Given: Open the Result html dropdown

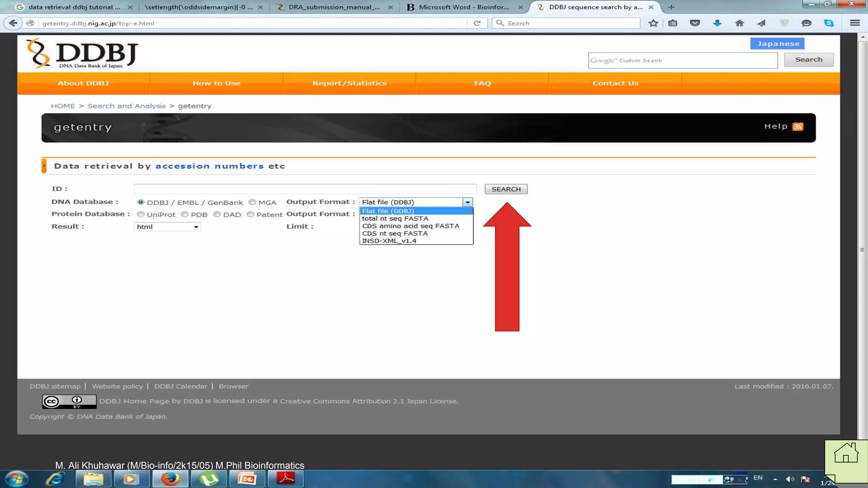Looking at the screenshot, I should coord(167,227).
